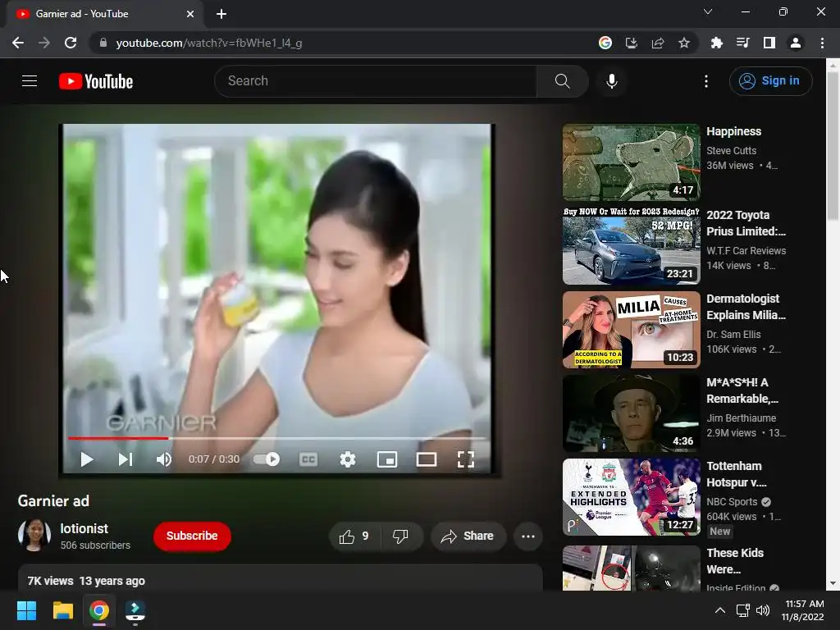Go forward in browser history
The height and width of the screenshot is (630, 840).
44,43
